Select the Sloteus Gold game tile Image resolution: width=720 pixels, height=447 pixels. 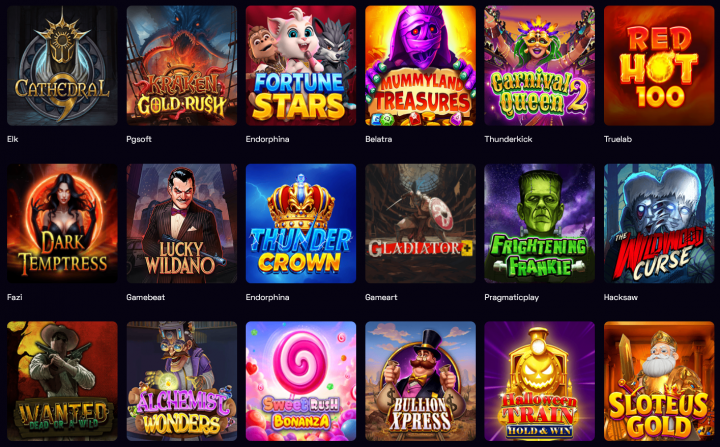click(x=659, y=381)
